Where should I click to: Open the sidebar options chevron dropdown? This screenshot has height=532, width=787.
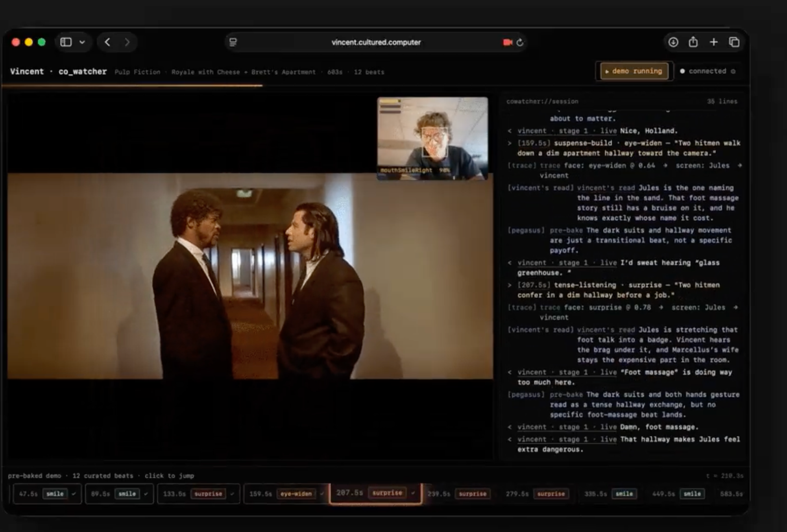pos(82,42)
